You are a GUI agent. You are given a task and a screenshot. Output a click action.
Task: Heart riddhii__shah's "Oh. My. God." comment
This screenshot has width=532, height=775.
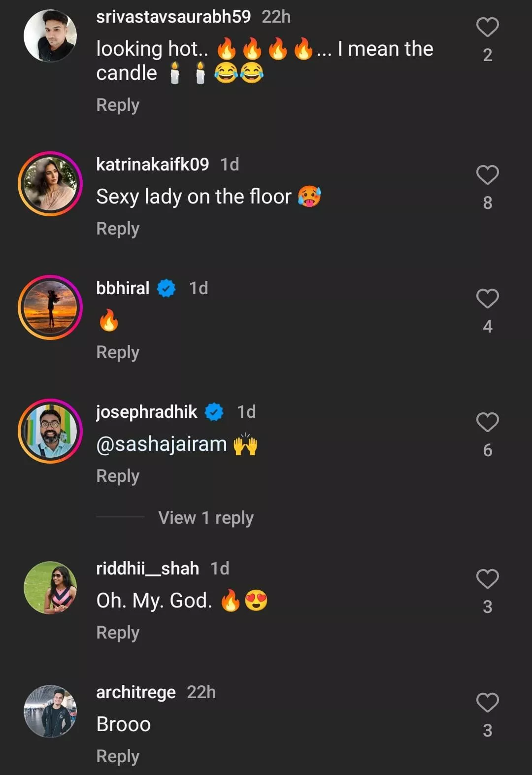pos(487,579)
